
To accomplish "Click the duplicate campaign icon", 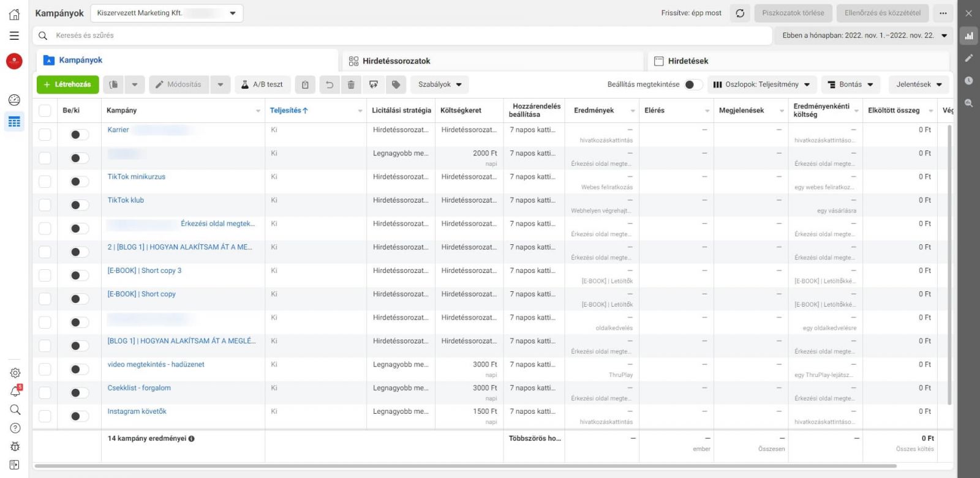I will 113,84.
